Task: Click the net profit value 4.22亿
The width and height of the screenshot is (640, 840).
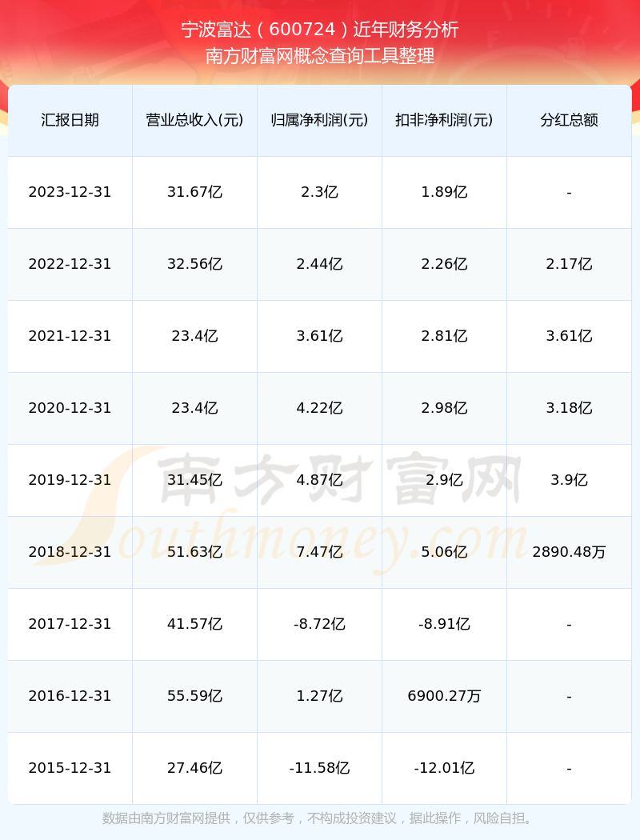Action: [320, 408]
